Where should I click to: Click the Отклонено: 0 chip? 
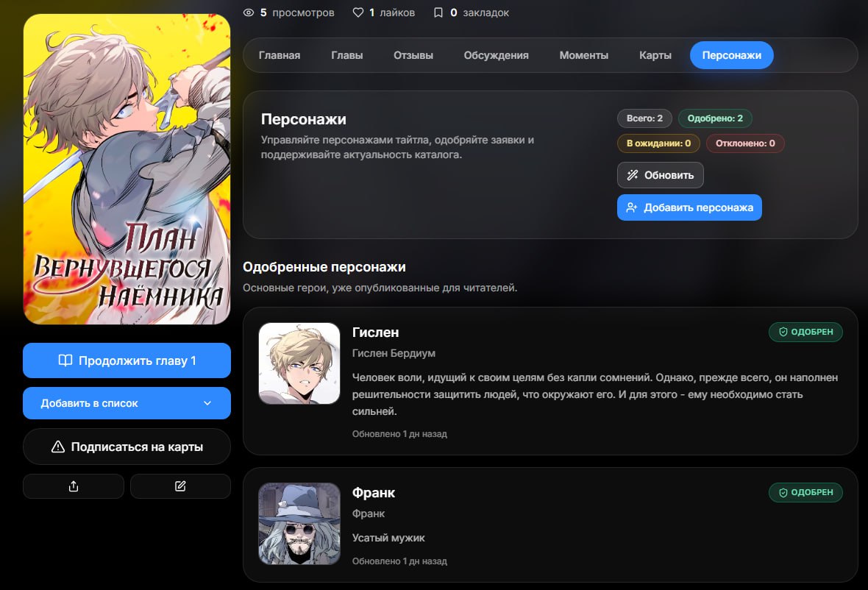click(745, 143)
